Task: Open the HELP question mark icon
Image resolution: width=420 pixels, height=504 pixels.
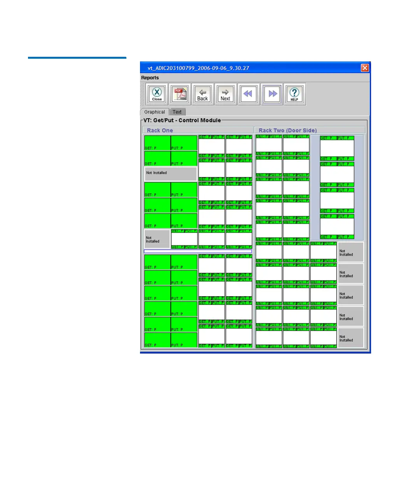Action: point(295,94)
